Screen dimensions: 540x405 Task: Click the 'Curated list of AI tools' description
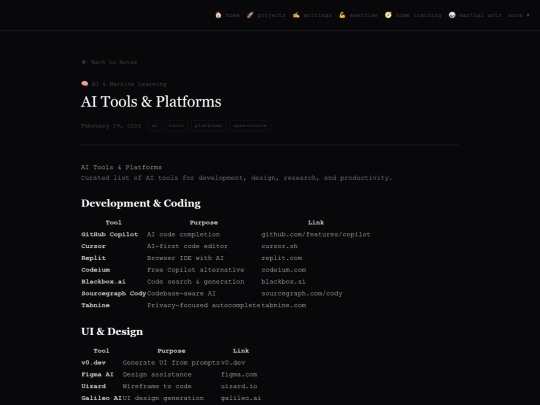(236, 178)
